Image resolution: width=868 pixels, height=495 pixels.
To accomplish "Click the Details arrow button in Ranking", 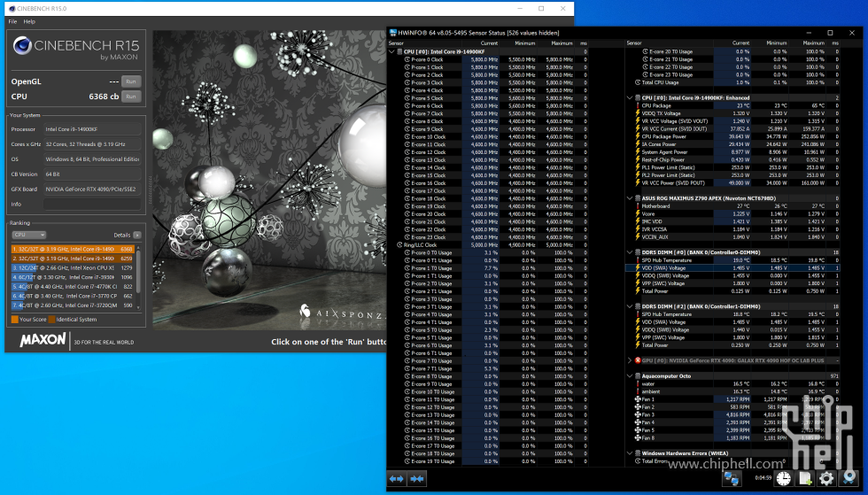I will click(x=137, y=235).
